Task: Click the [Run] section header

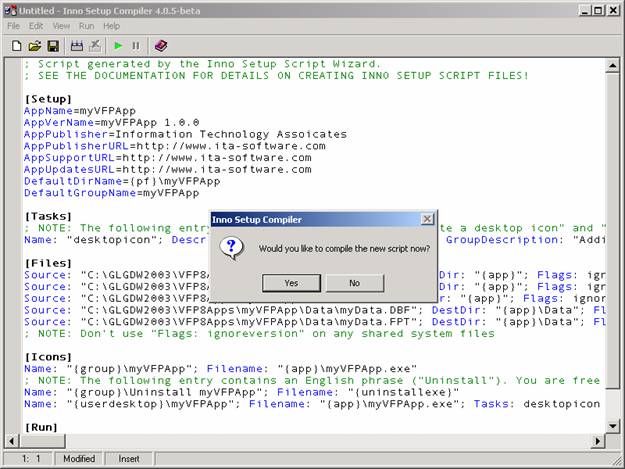Action: [41, 427]
